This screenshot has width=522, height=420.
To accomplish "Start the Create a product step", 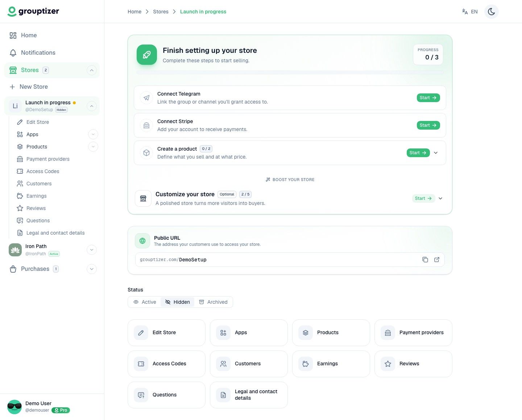I will tap(418, 153).
